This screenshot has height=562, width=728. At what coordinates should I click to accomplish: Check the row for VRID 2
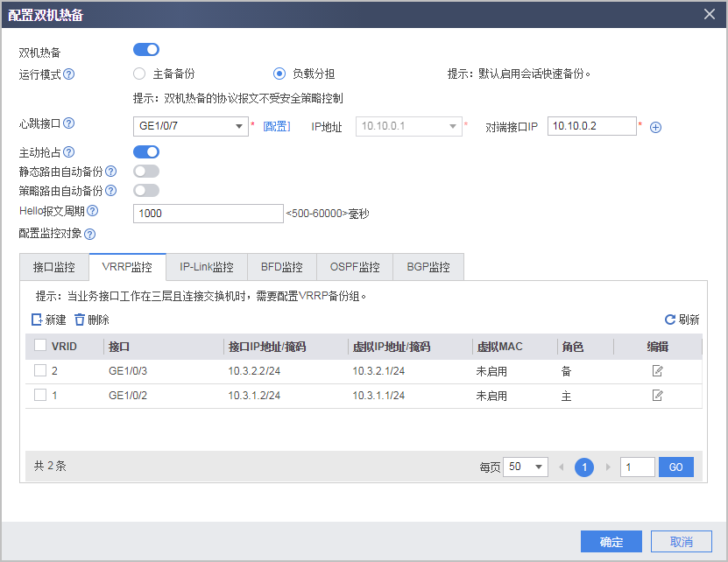point(40,370)
